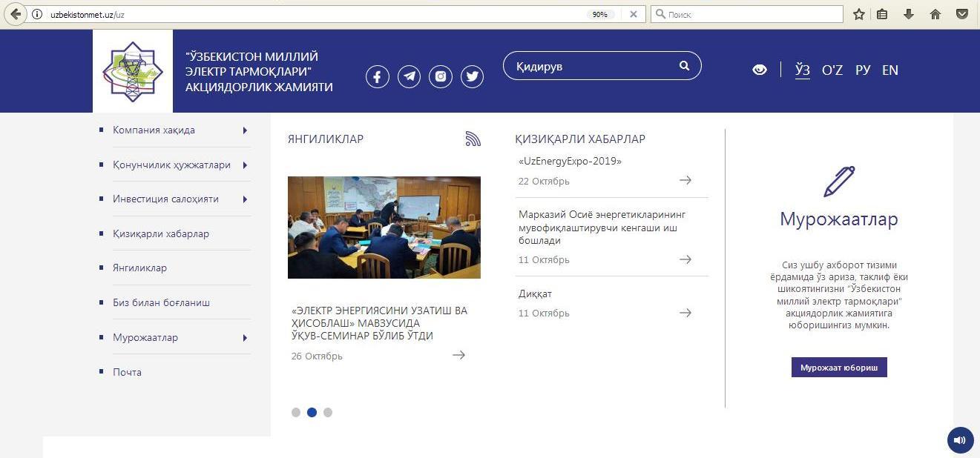Open the Диққат news link
980x458 pixels.
point(535,294)
